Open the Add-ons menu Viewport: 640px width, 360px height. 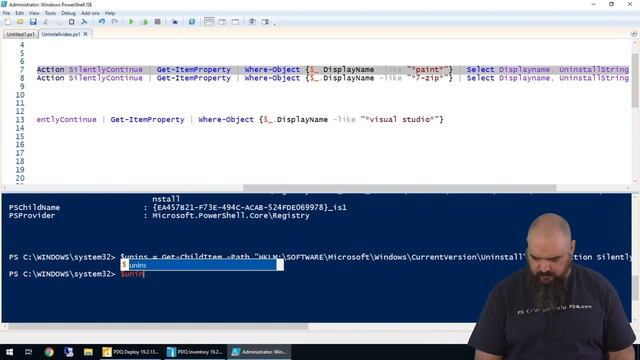tap(90, 13)
